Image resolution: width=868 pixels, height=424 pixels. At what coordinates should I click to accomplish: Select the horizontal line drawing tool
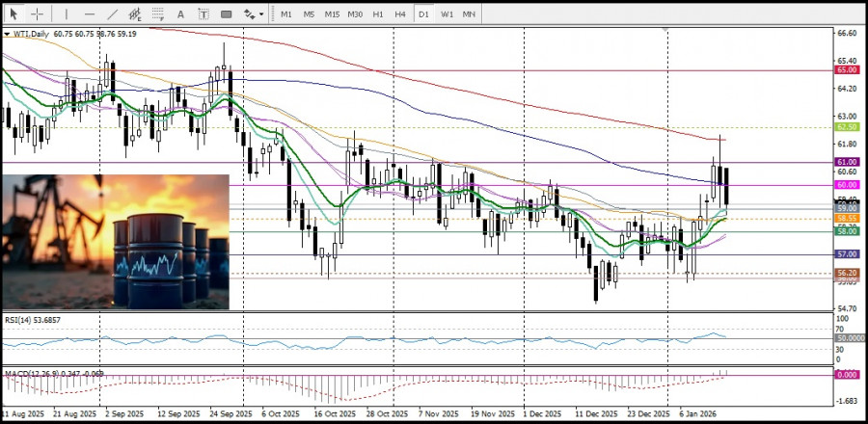pos(90,14)
